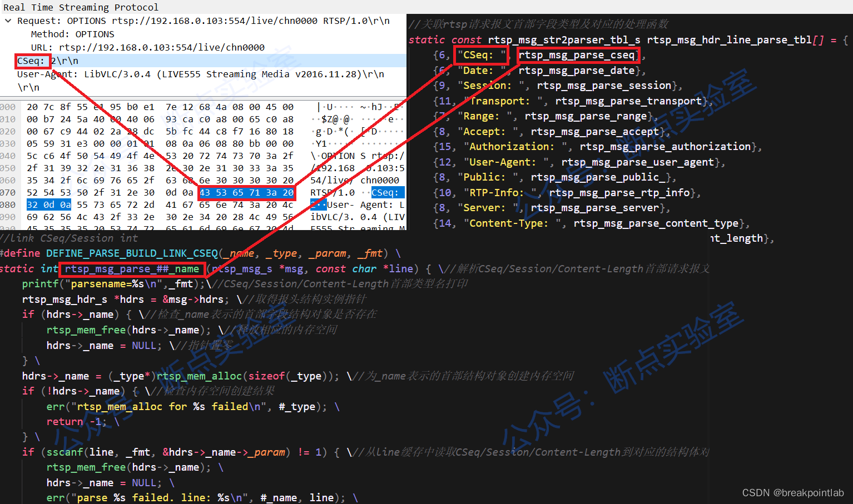853x504 pixels.
Task: Select the lone \r\n row below User-Agent
Action: [28, 87]
